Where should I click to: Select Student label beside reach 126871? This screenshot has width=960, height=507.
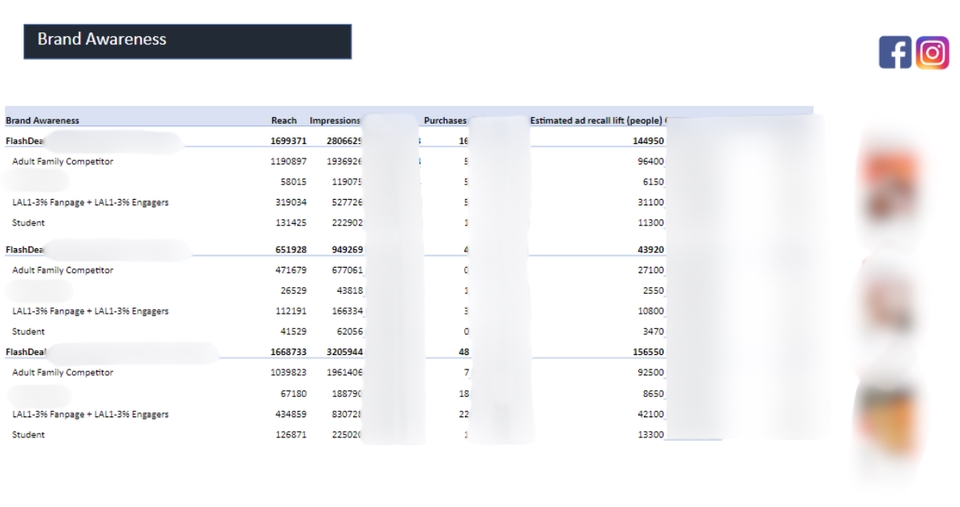28,435
